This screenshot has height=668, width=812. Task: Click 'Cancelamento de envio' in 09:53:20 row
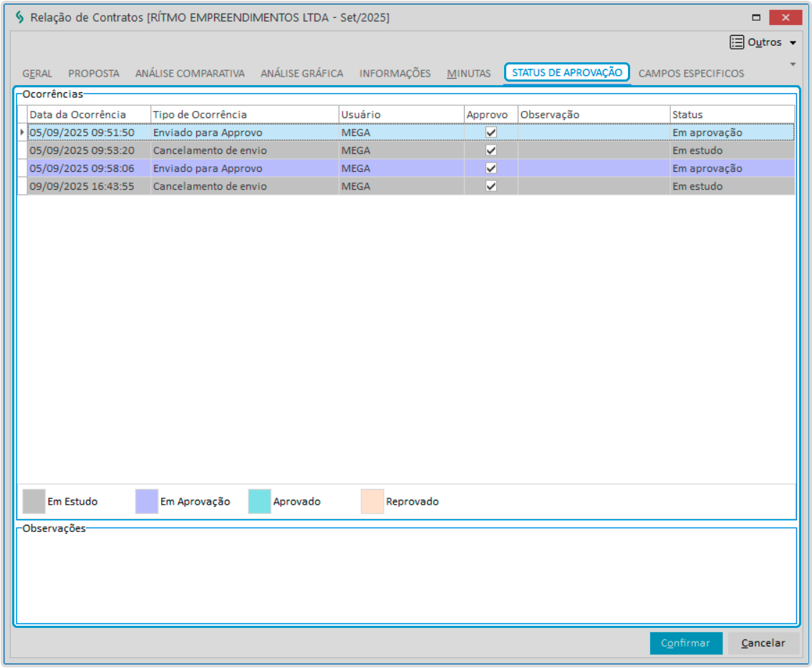210,150
